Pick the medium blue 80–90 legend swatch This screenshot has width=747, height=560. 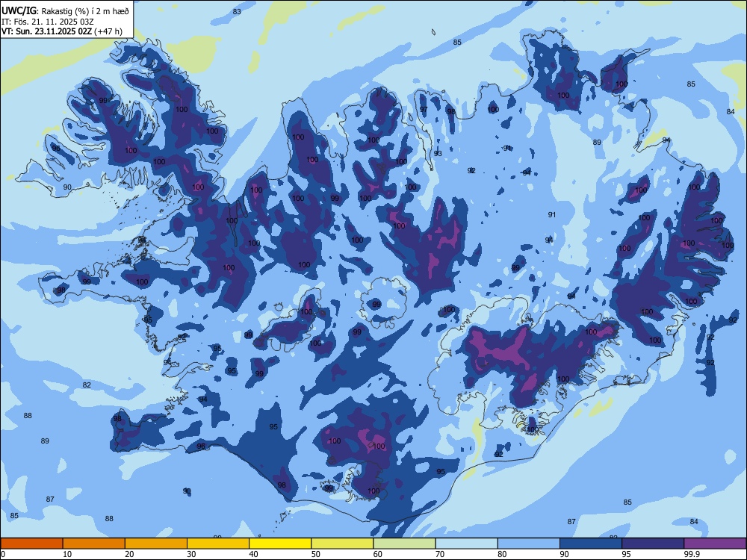click(529, 544)
